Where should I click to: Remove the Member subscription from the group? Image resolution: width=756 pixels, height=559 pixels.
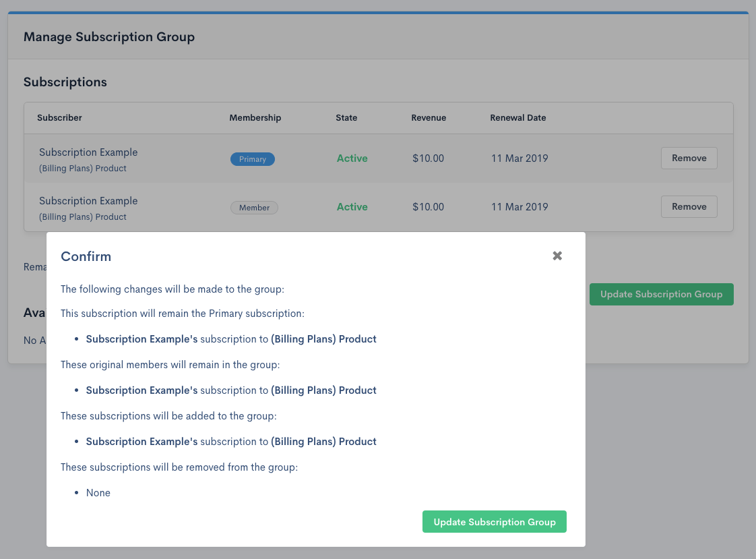(x=689, y=207)
